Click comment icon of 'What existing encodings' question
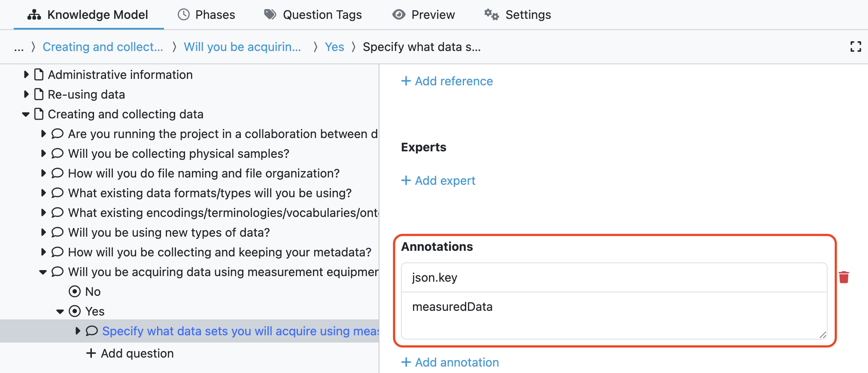 58,213
